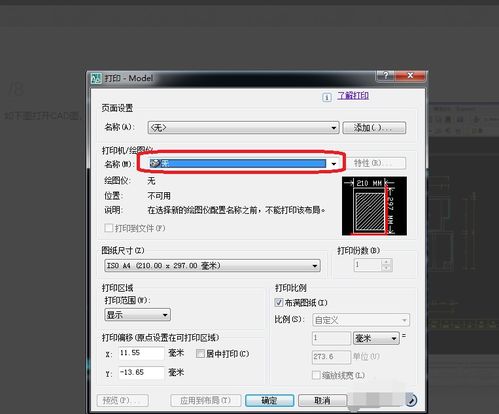
Task: Open the 毫米 units dropdown
Action: (376, 338)
